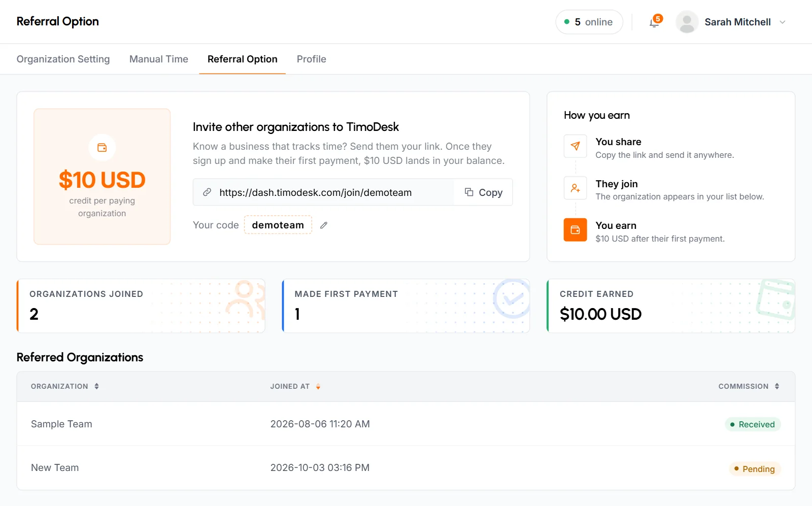The height and width of the screenshot is (506, 812).
Task: Click the $10.00 USD credit value
Action: (x=601, y=314)
